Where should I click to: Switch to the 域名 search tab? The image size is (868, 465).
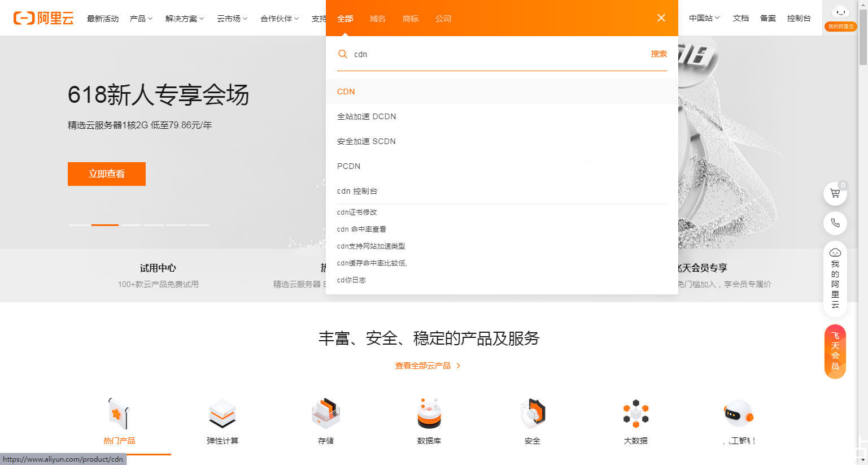pos(377,18)
